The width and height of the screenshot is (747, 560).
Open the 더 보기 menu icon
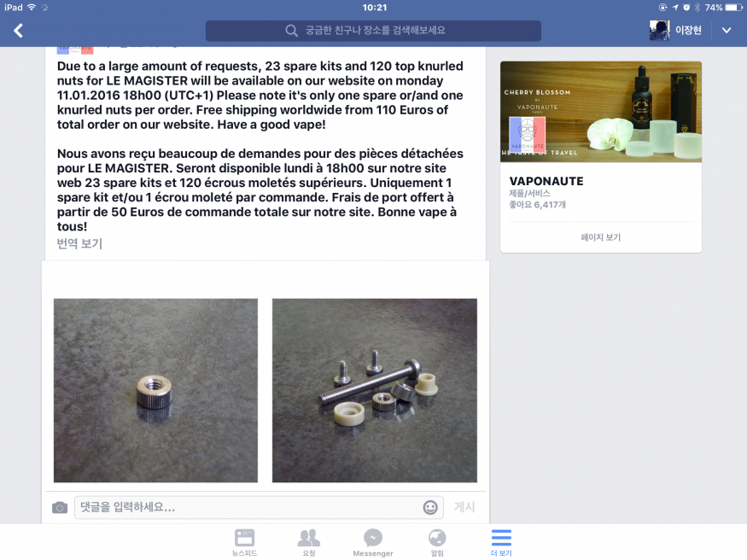pyautogui.click(x=501, y=542)
